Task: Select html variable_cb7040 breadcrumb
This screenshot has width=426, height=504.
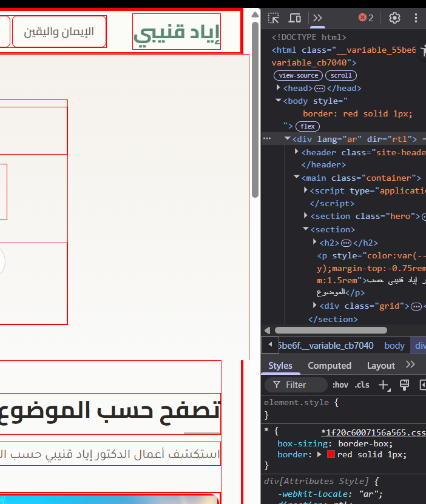Action: point(326,346)
